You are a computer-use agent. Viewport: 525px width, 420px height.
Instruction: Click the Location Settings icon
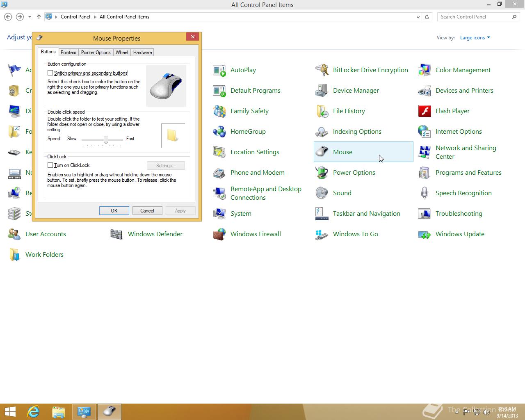point(219,152)
